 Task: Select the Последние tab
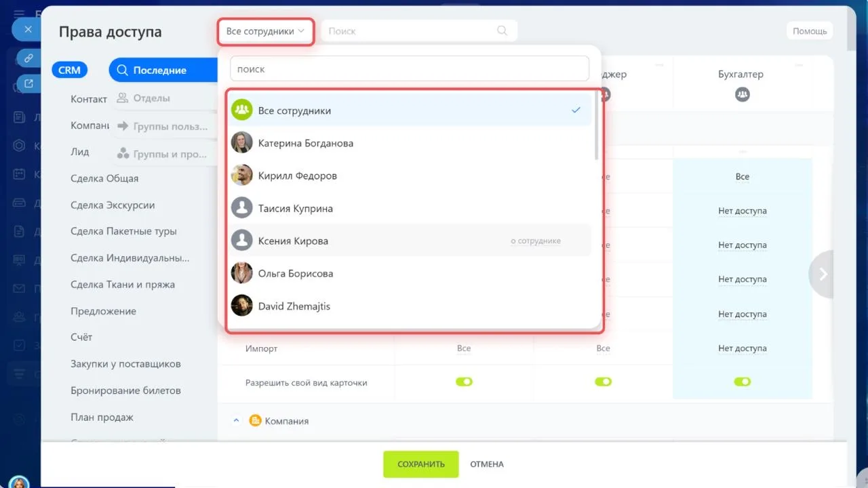pyautogui.click(x=159, y=70)
